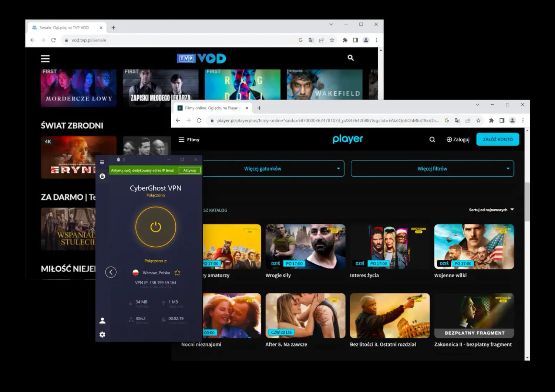Click the Aktywuj button in CyberGhost banner

[189, 170]
